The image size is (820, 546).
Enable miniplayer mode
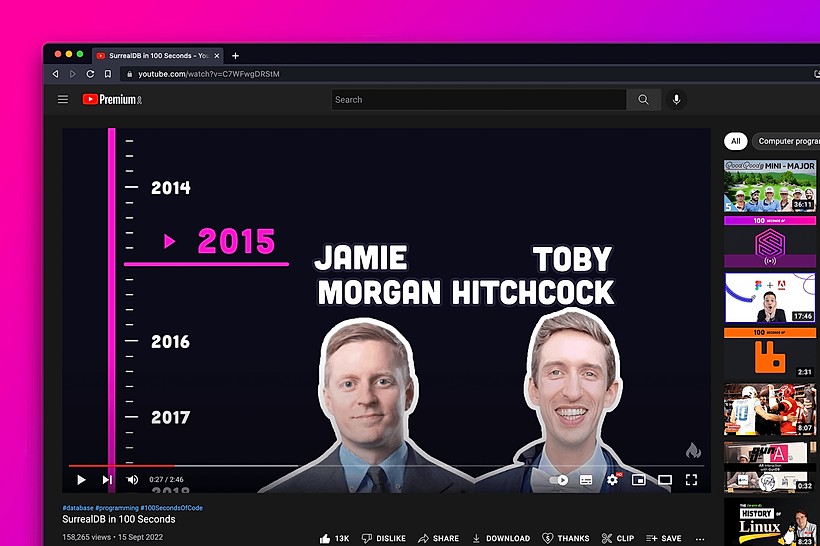pyautogui.click(x=639, y=480)
